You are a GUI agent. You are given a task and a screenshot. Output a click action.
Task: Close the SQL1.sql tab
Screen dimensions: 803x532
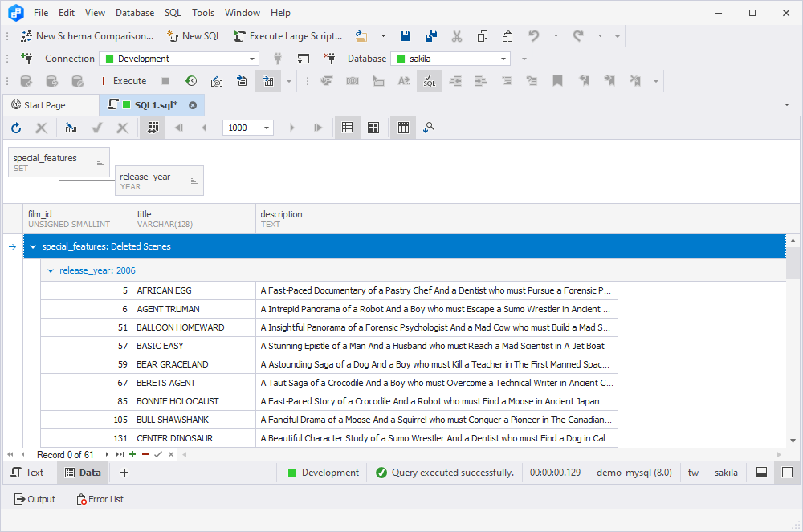(x=193, y=105)
